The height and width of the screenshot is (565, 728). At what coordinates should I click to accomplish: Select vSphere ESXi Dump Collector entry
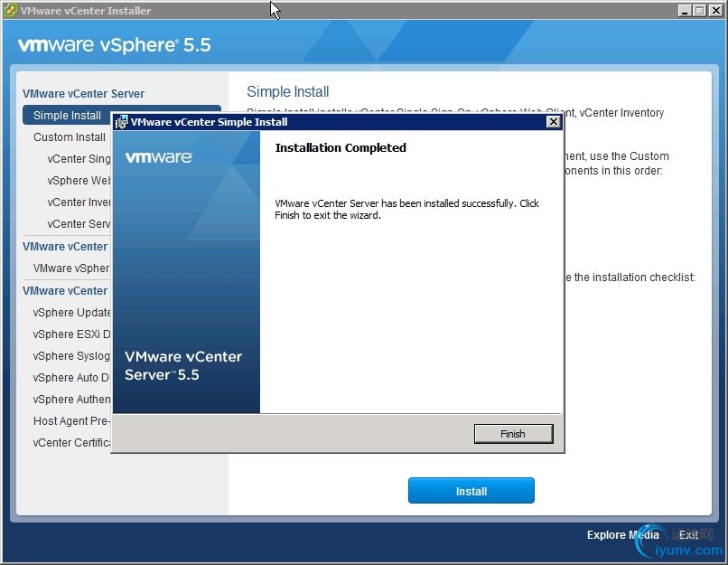point(71,334)
